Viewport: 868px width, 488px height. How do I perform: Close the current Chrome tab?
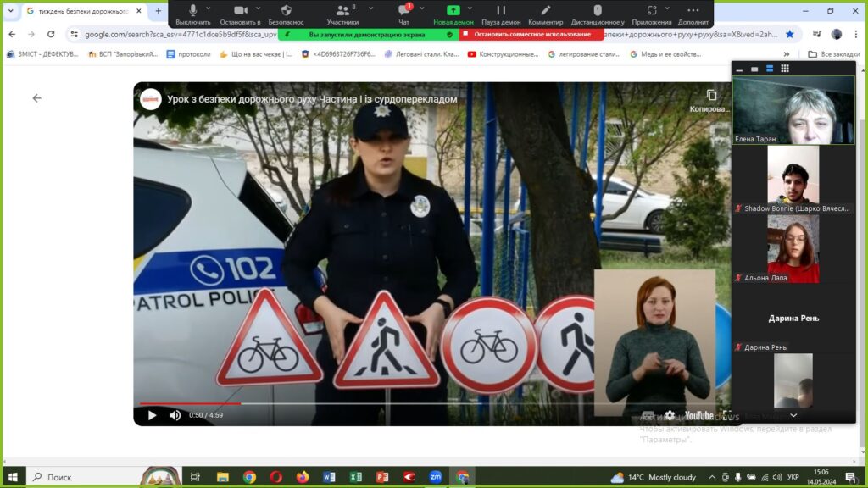139,11
